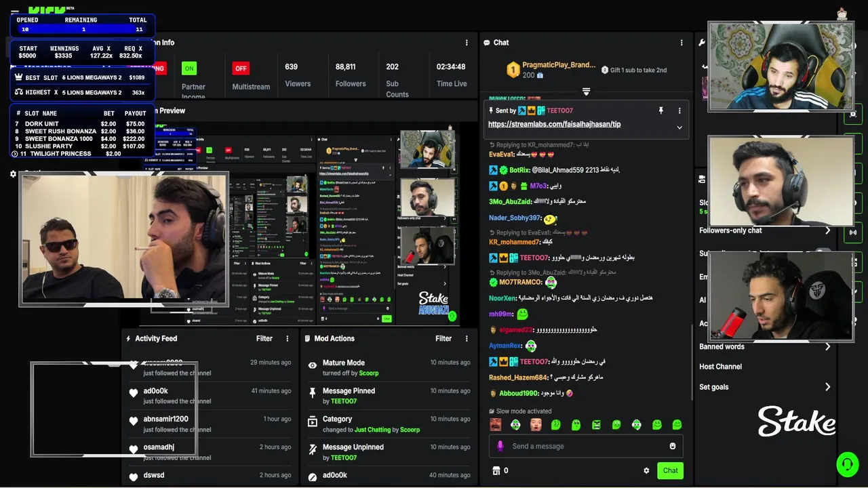Screen dimensions: 868x488
Task: Open the Host Channel setting
Action: pos(720,367)
